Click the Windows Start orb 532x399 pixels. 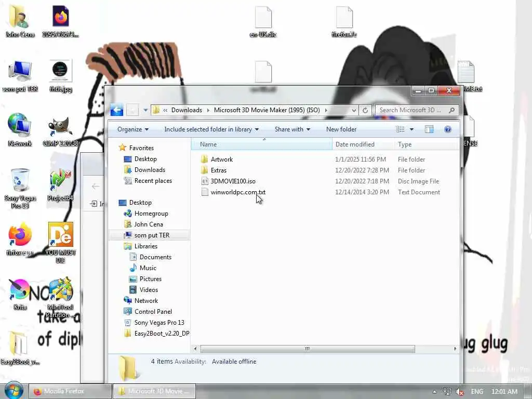[x=13, y=391]
